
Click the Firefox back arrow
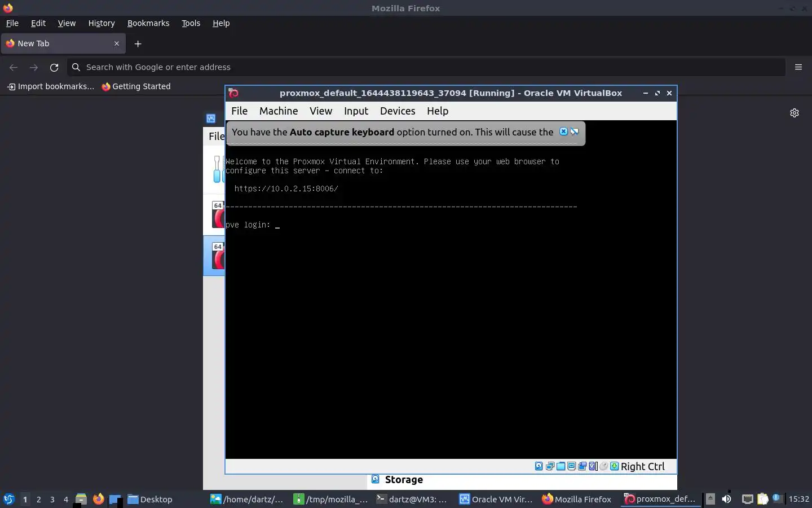coord(14,67)
